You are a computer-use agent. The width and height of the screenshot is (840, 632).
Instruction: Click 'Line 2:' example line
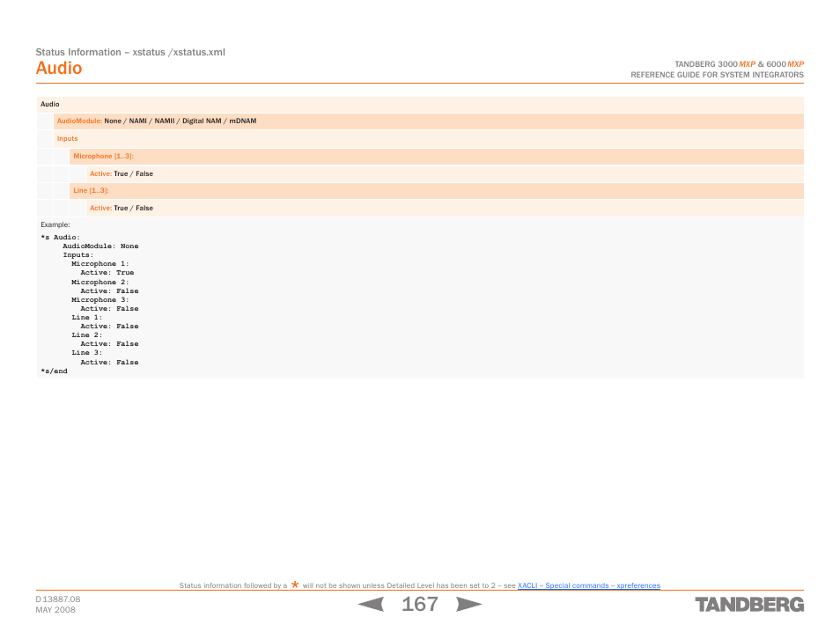87,335
